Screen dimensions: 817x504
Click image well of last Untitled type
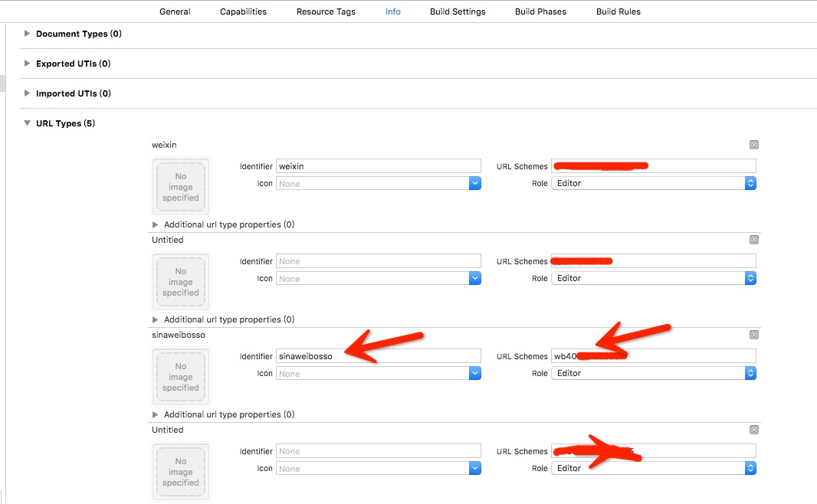(x=181, y=472)
